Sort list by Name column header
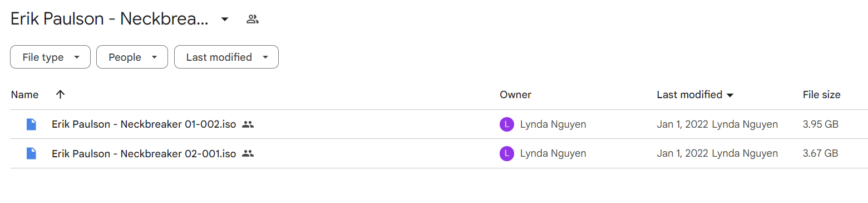The height and width of the screenshot is (203, 868). coord(24,95)
